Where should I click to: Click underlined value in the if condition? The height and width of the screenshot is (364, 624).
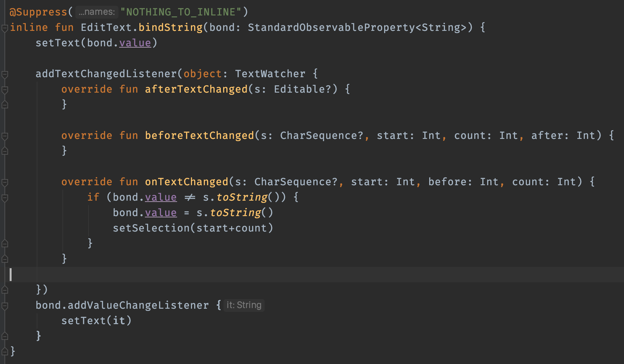pyautogui.click(x=161, y=197)
